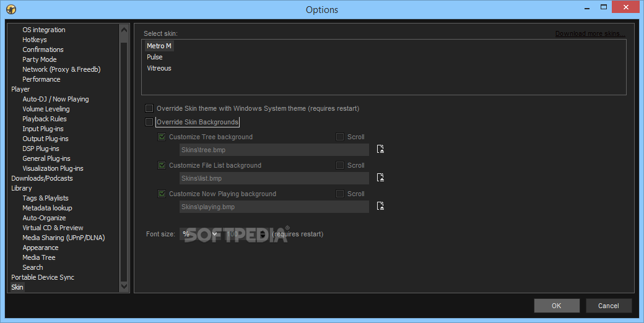Image resolution: width=644 pixels, height=323 pixels.
Task: Open Input Plug-ins options
Action: click(43, 129)
